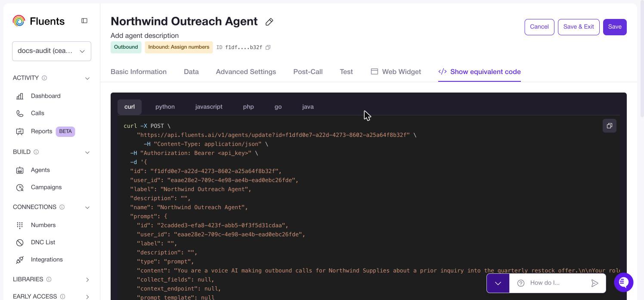Image resolution: width=644 pixels, height=300 pixels.
Task: Open the Campaigns icon
Action: (20, 187)
